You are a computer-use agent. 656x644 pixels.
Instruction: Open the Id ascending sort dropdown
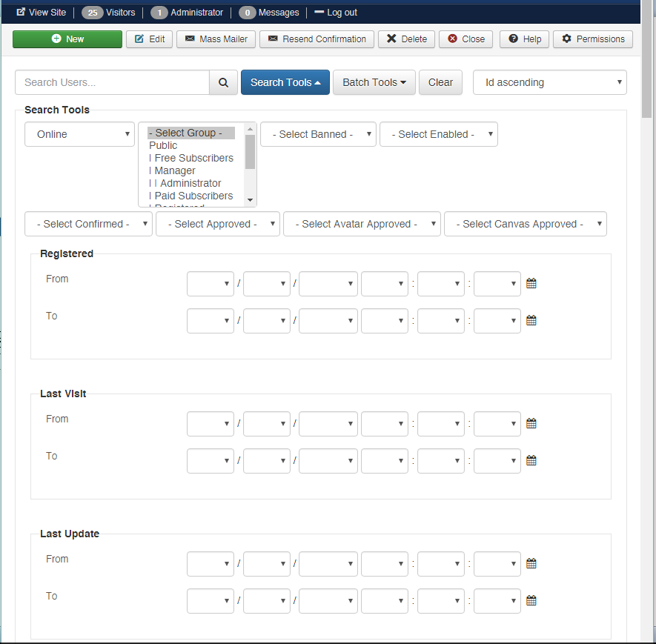[x=550, y=82]
